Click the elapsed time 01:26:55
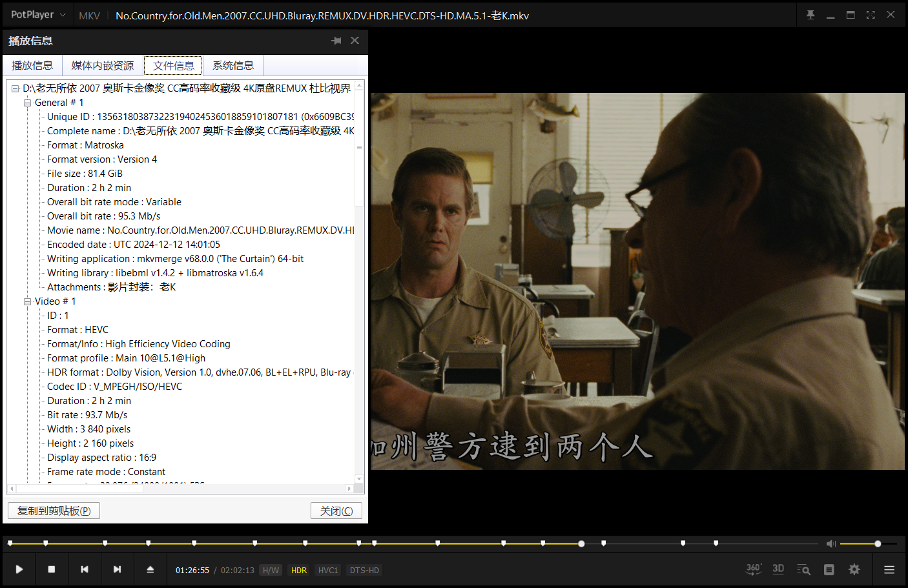The width and height of the screenshot is (908, 588). [x=192, y=570]
